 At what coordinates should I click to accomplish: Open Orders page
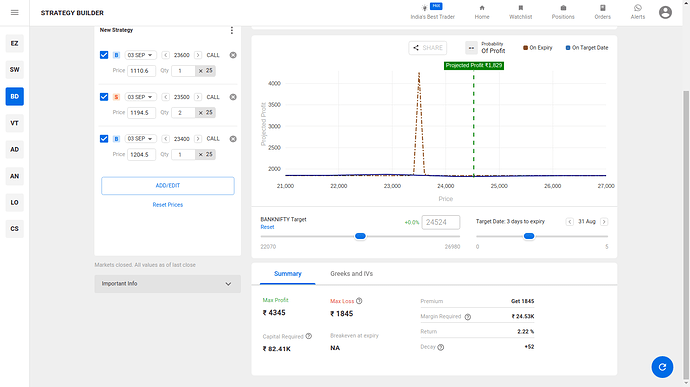point(602,12)
